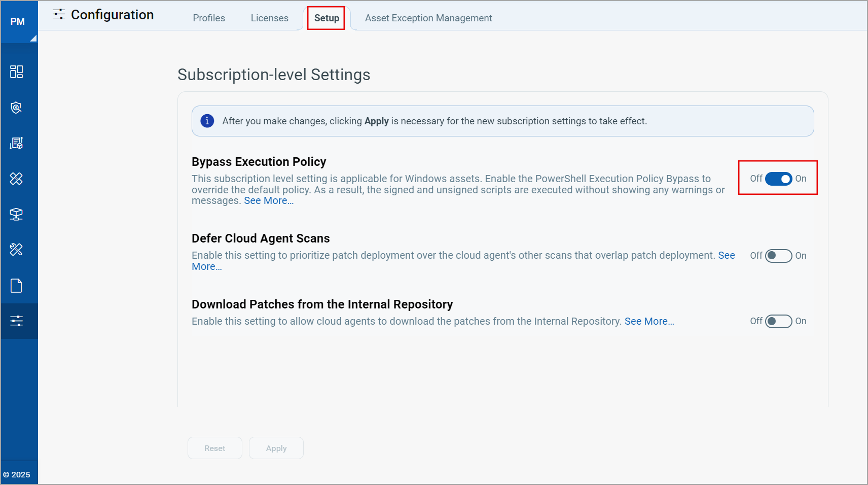Select the Vulnerabilities shield icon in the sidebar

tap(17, 108)
